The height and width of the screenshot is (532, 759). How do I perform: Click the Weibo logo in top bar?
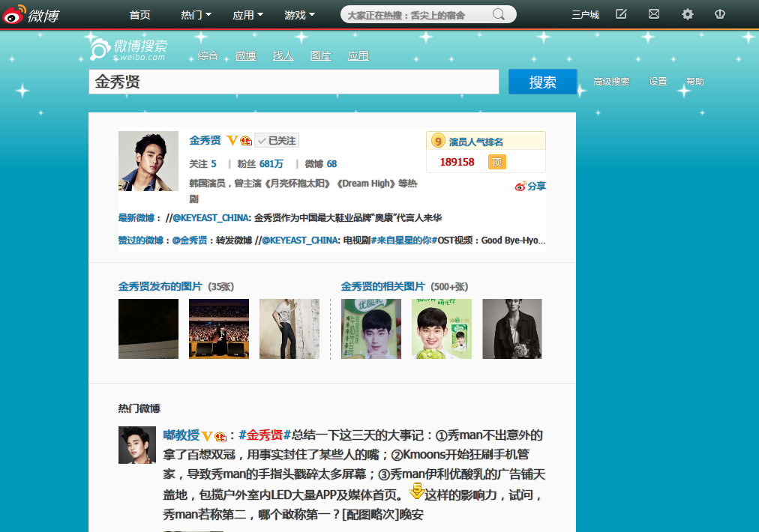[31, 15]
